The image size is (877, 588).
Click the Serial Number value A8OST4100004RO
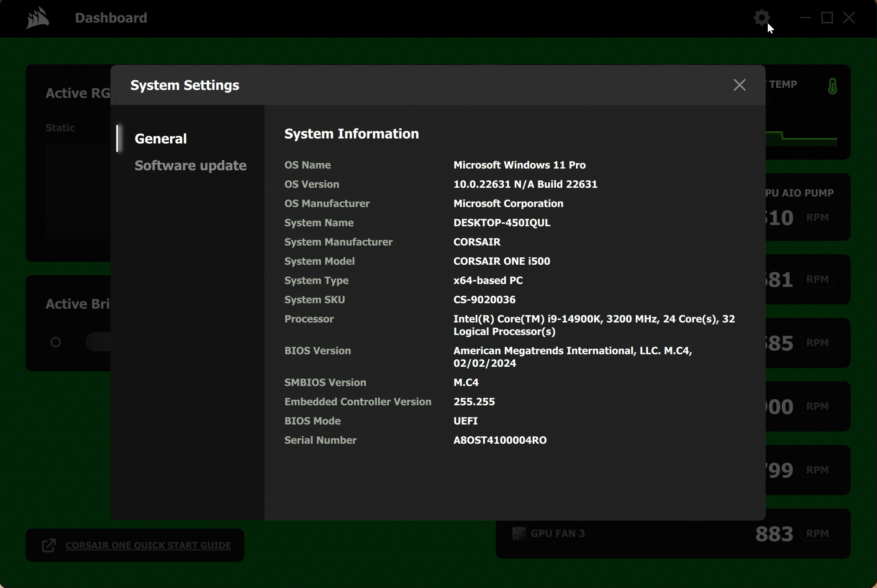tap(500, 440)
